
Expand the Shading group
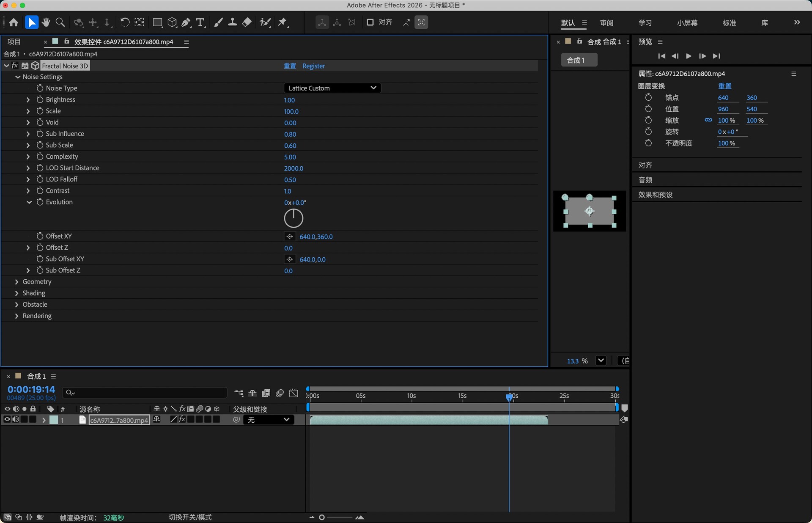(x=17, y=293)
